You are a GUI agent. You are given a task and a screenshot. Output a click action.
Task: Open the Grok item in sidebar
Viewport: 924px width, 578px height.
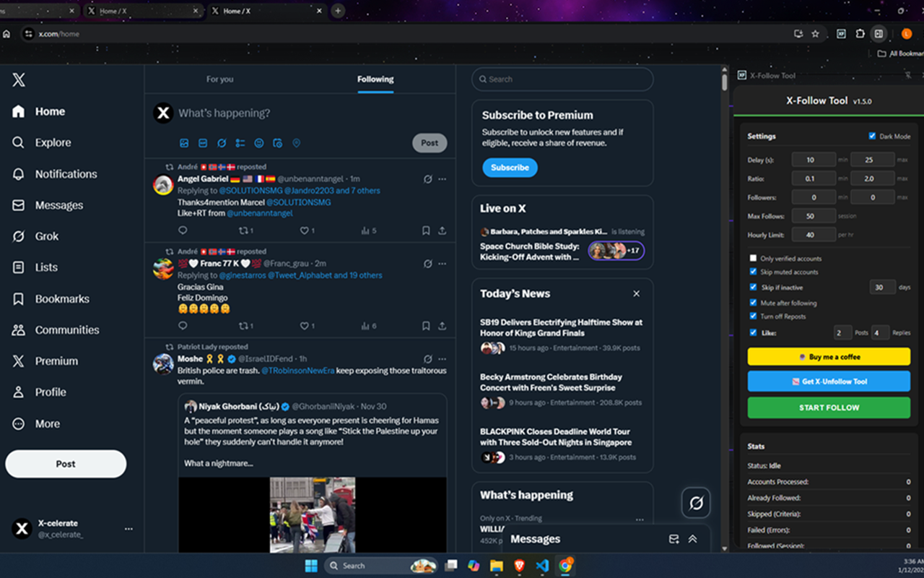(36, 236)
